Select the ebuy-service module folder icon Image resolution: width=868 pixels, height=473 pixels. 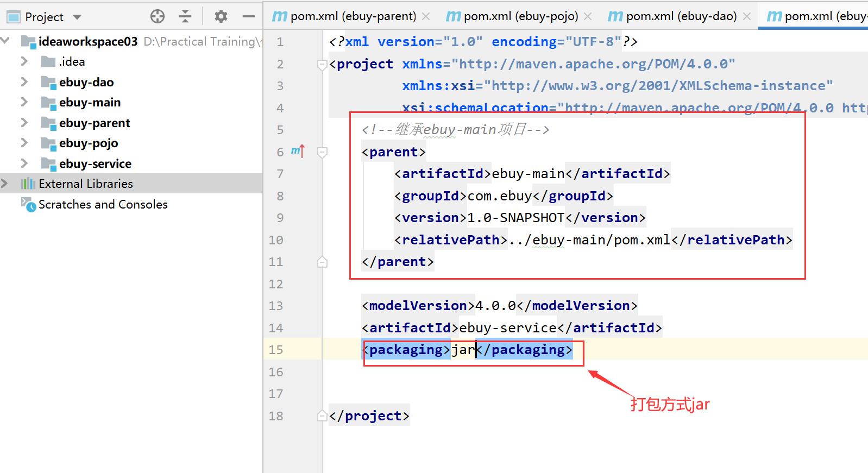(49, 164)
